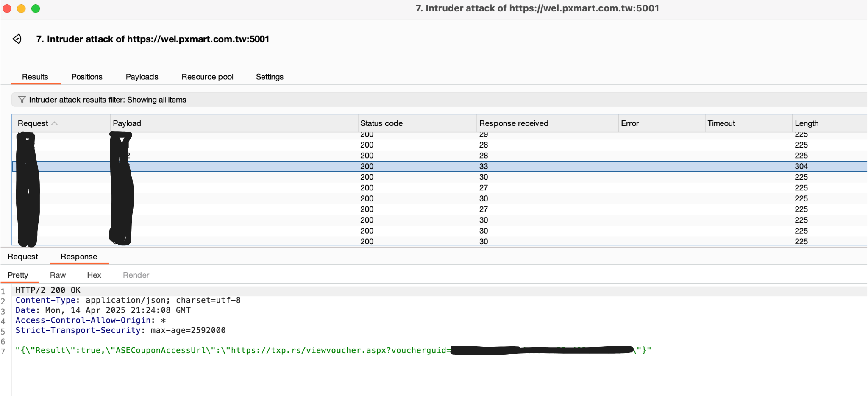Sort by the Timeout column header
This screenshot has height=396, width=868.
pos(748,123)
